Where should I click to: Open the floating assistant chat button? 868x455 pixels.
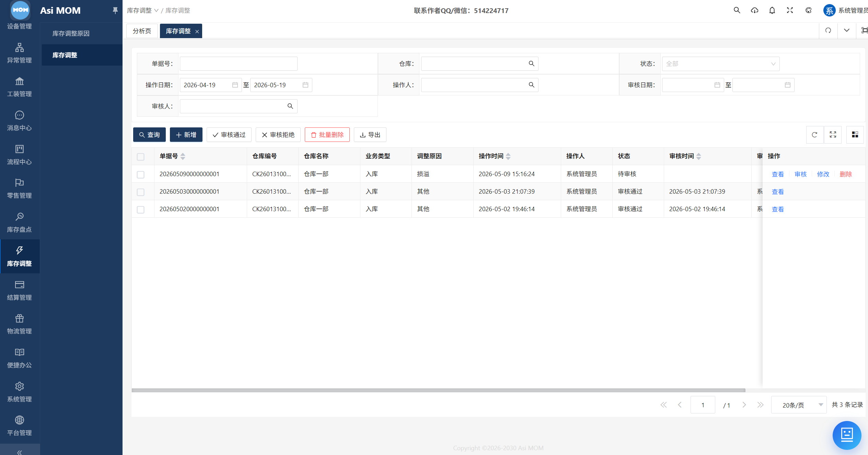point(847,435)
